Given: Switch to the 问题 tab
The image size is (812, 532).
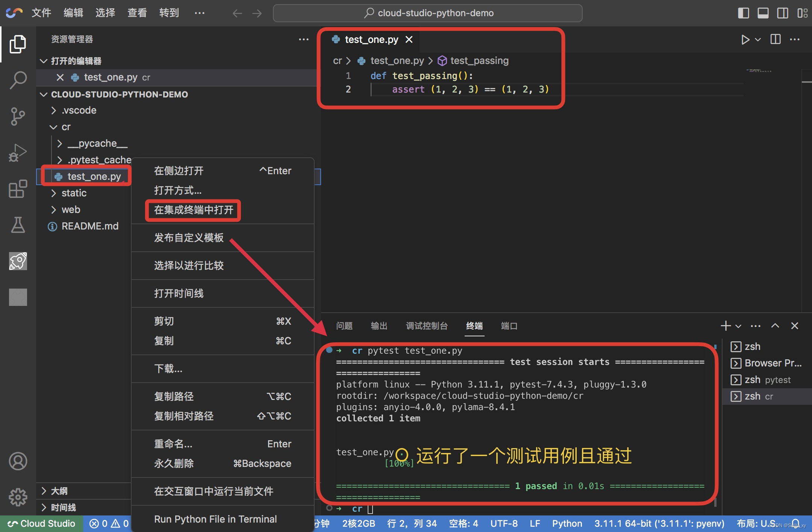Looking at the screenshot, I should [346, 325].
